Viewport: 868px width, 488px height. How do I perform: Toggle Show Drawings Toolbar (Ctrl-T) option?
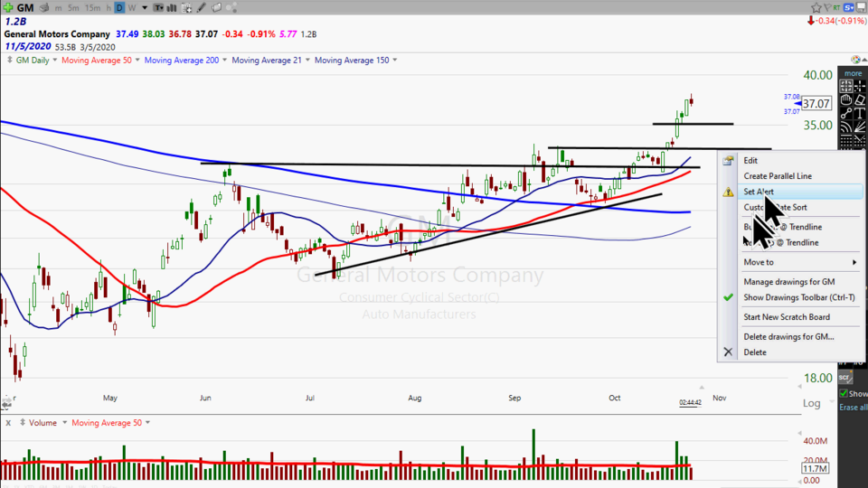click(798, 297)
